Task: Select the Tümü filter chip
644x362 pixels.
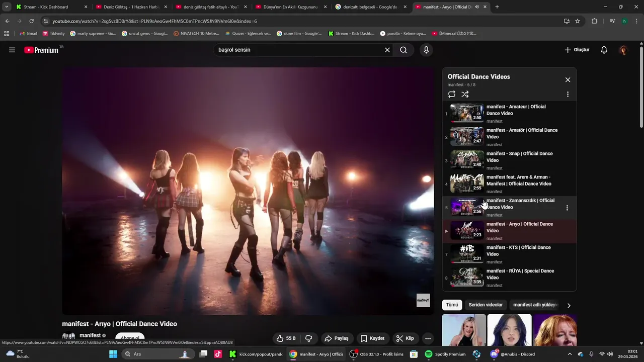Action: (x=452, y=305)
